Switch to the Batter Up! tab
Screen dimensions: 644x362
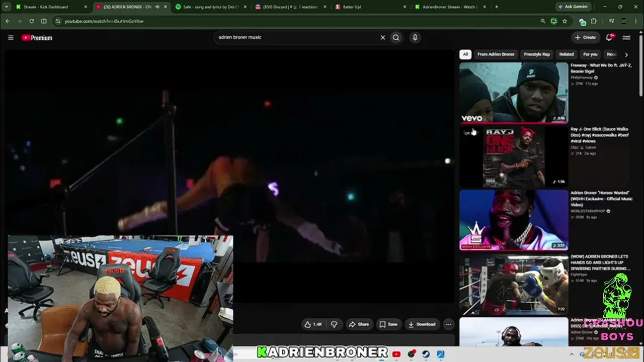coord(370,7)
